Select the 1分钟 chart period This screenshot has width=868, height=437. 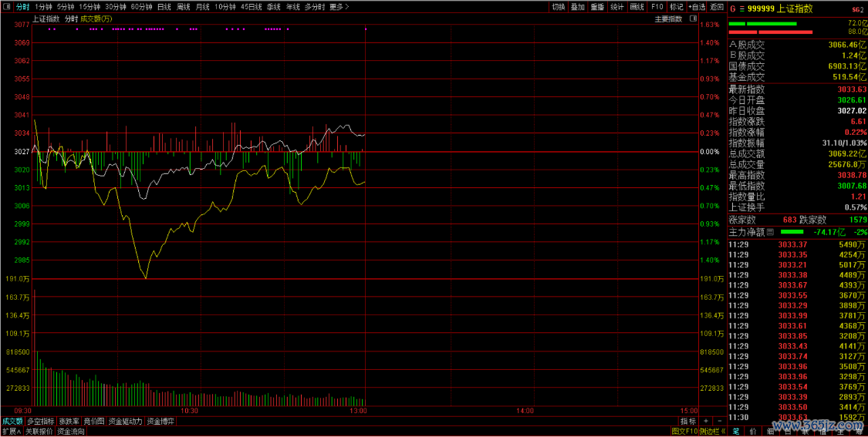click(x=43, y=7)
